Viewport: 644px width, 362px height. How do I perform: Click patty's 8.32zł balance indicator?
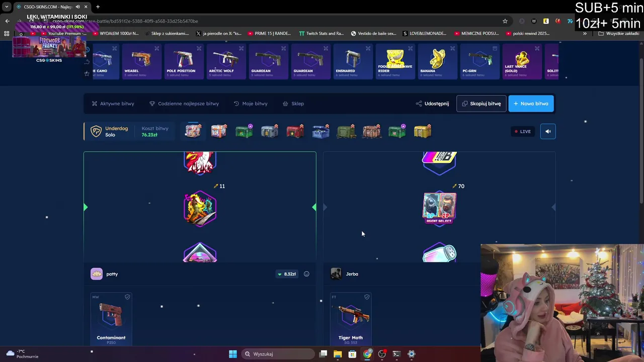coord(287,274)
